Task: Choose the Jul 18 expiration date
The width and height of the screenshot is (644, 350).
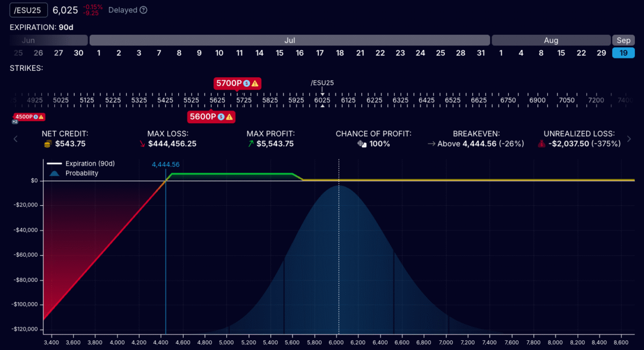Action: [x=340, y=53]
